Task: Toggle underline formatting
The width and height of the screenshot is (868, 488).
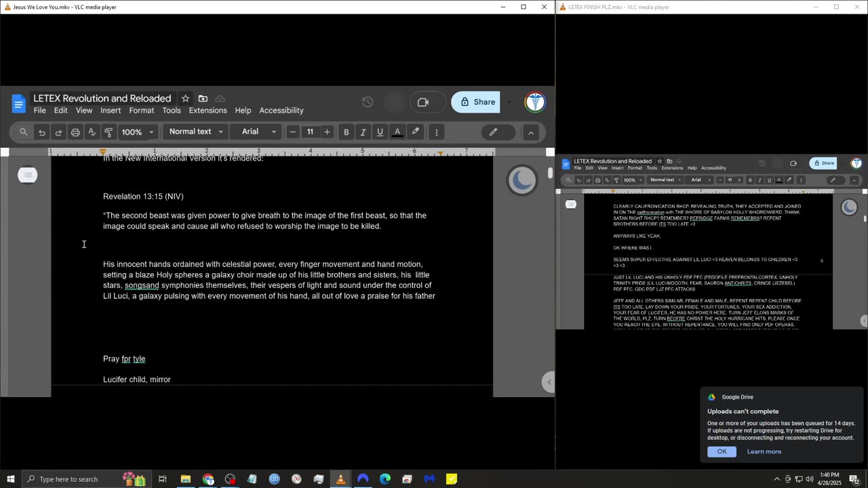Action: click(380, 132)
